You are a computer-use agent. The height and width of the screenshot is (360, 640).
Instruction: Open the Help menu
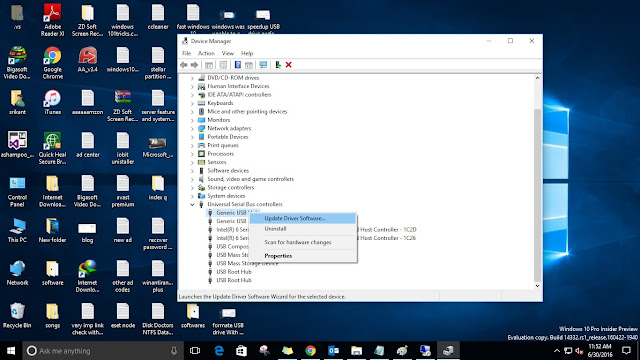[247, 53]
